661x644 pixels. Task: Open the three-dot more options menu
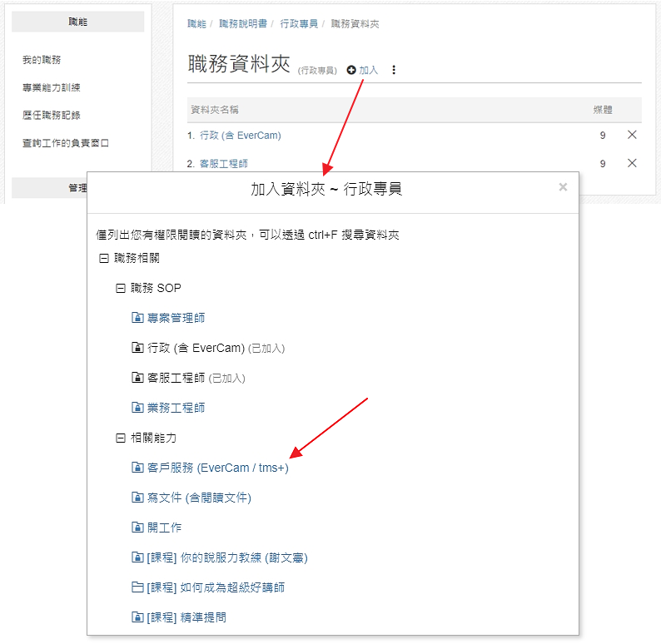point(394,71)
